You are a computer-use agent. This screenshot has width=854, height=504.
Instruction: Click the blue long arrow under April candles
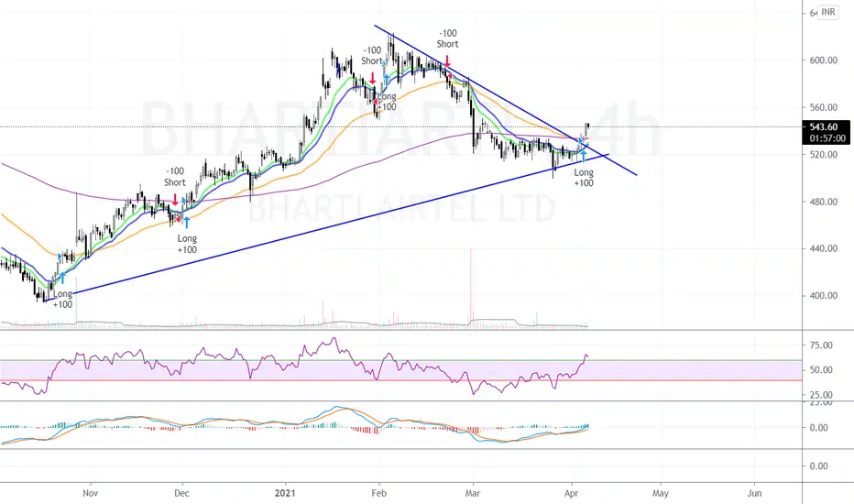point(584,157)
